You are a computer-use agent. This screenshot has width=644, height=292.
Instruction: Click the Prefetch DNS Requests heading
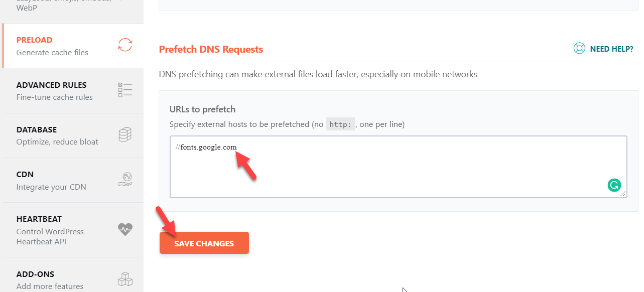pyautogui.click(x=211, y=49)
